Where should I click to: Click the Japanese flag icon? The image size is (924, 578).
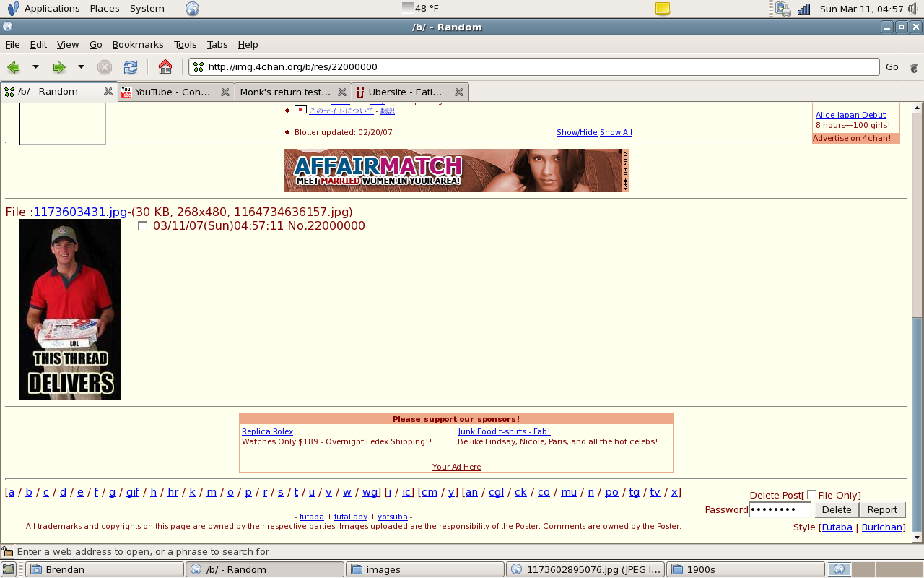(300, 110)
